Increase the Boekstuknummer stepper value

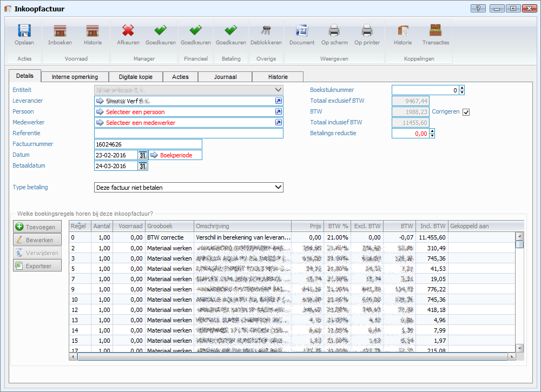pyautogui.click(x=462, y=88)
